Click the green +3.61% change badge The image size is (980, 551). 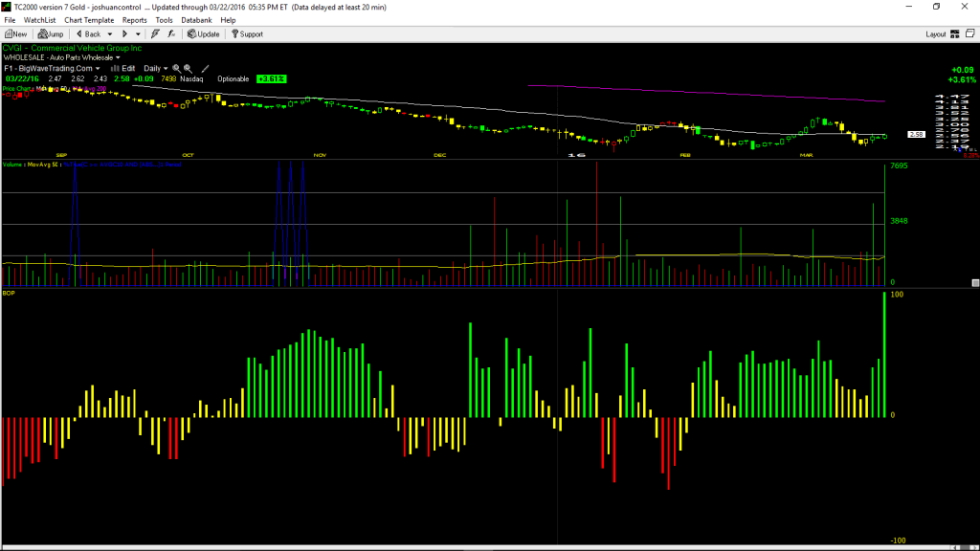click(271, 79)
